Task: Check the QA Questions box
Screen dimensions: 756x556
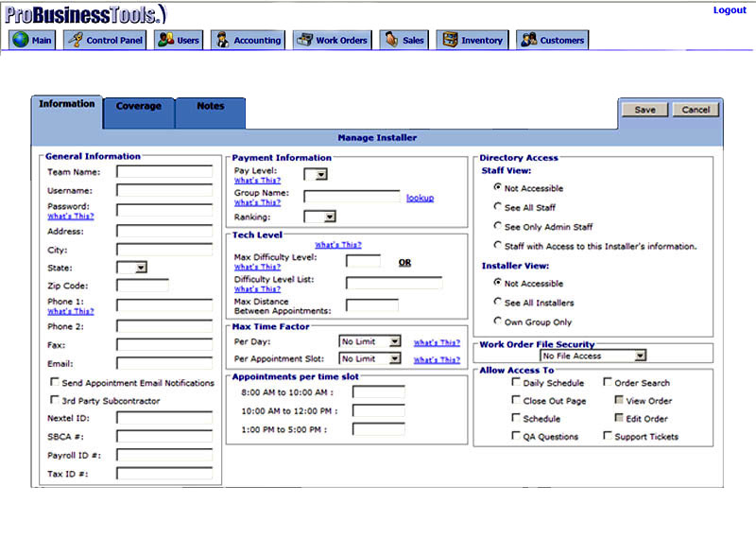Action: coord(516,435)
